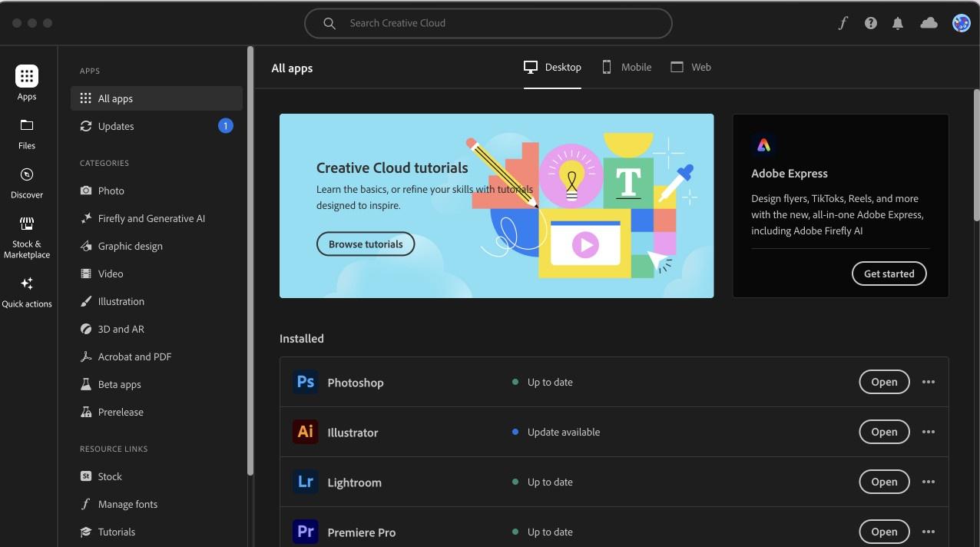
Task: Click the Browse tutorials button
Action: [x=366, y=244]
